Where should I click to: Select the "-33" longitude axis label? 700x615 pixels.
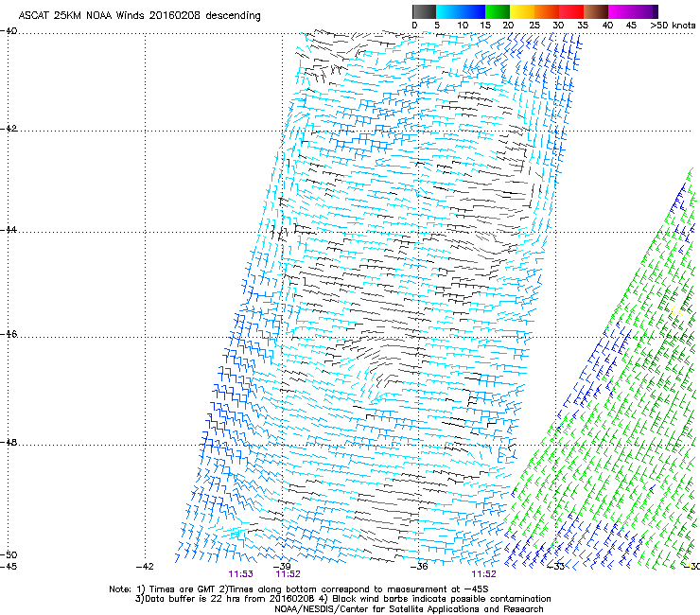[x=556, y=567]
